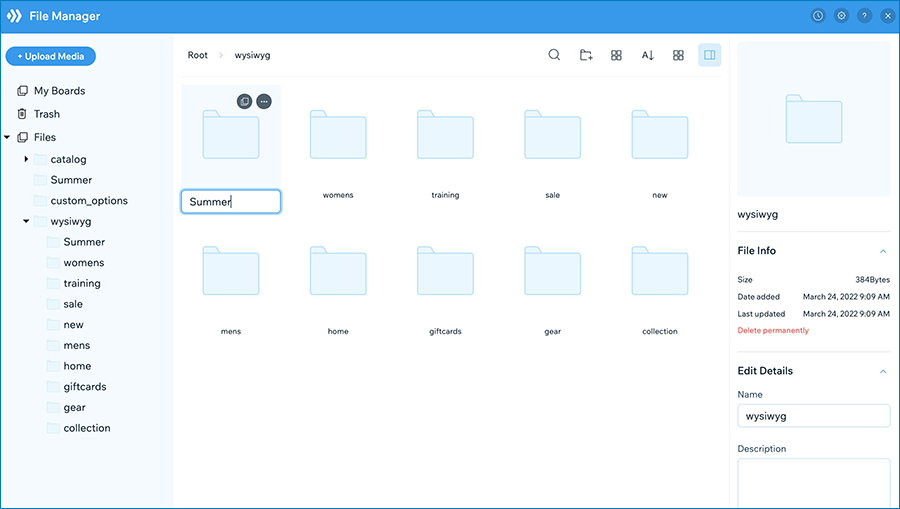Open more options on Summer folder tile
This screenshot has height=509, width=900.
(264, 102)
